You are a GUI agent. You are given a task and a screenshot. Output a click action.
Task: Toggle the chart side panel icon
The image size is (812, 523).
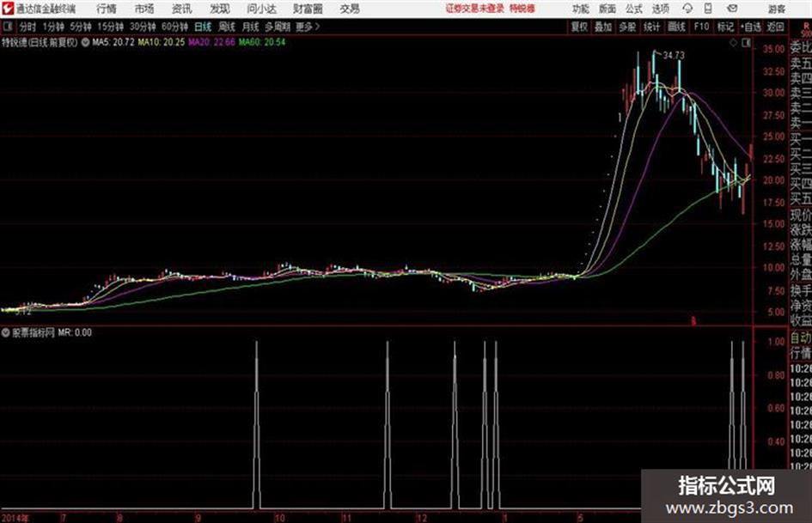click(x=746, y=43)
